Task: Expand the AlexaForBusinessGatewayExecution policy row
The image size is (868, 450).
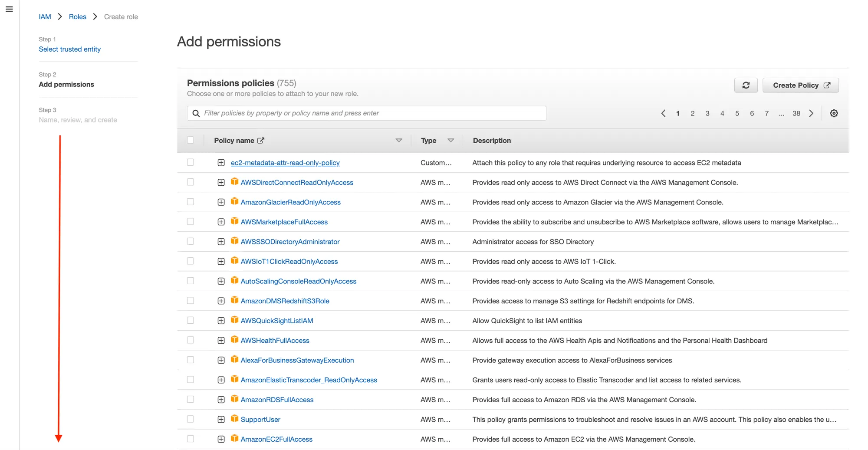Action: coord(221,360)
